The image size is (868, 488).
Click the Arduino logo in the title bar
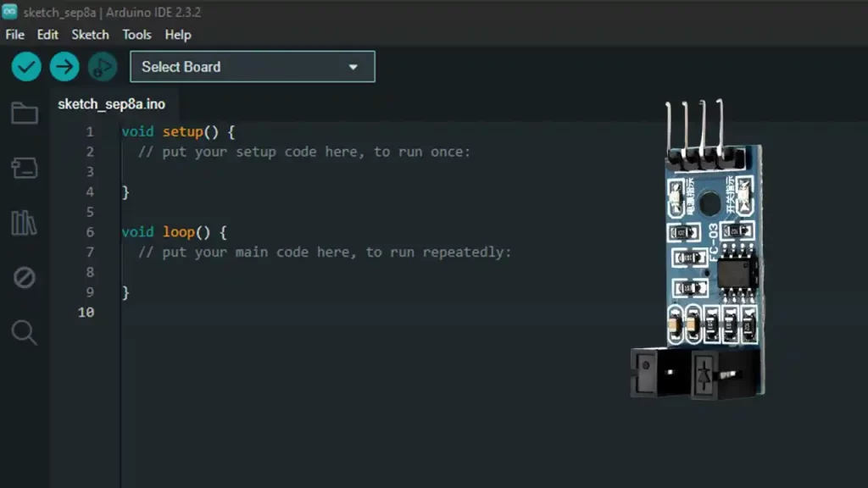(x=10, y=13)
